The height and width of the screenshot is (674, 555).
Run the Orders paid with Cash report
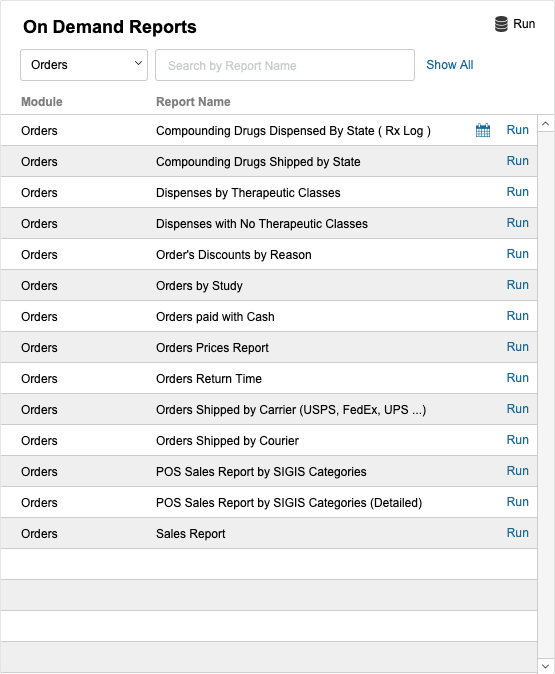click(x=518, y=316)
